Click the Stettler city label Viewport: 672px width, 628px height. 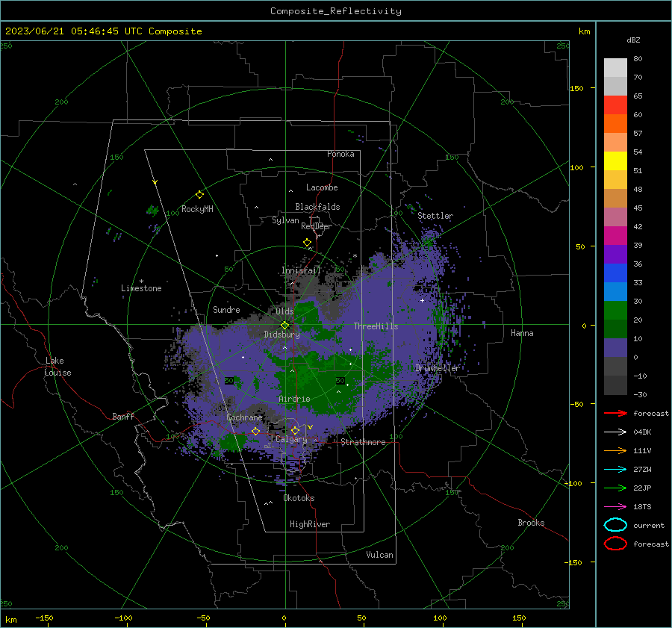tap(435, 216)
